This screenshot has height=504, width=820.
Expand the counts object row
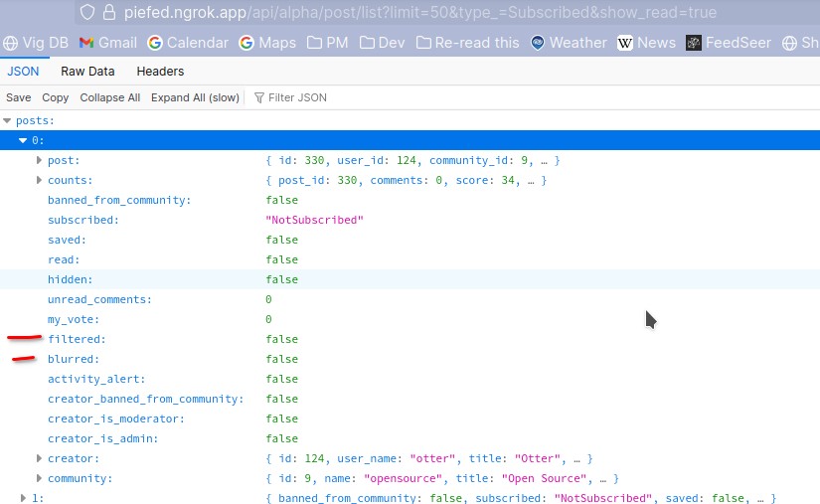40,180
